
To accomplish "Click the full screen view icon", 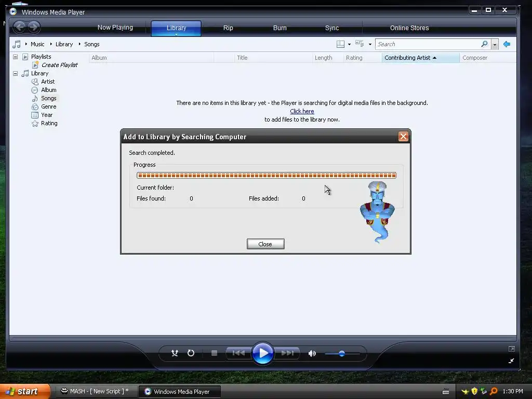I will tap(512, 349).
